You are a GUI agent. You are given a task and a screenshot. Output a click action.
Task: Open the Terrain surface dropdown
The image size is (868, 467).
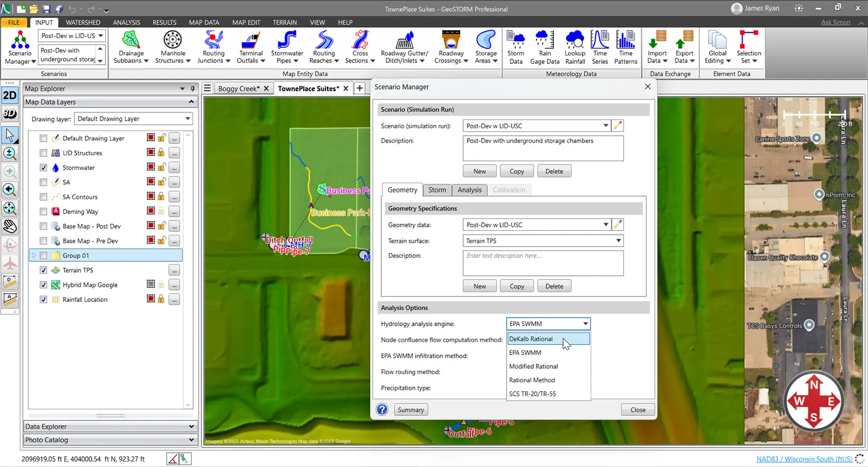click(542, 241)
